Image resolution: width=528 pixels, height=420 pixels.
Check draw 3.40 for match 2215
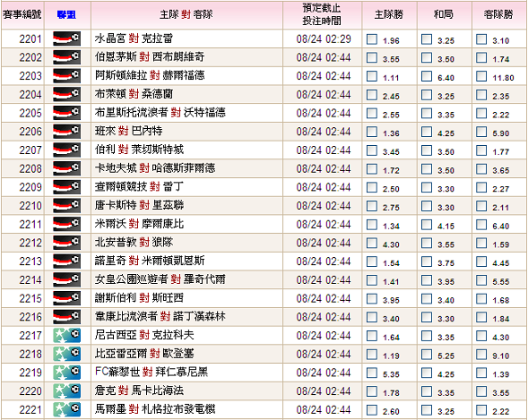(427, 298)
